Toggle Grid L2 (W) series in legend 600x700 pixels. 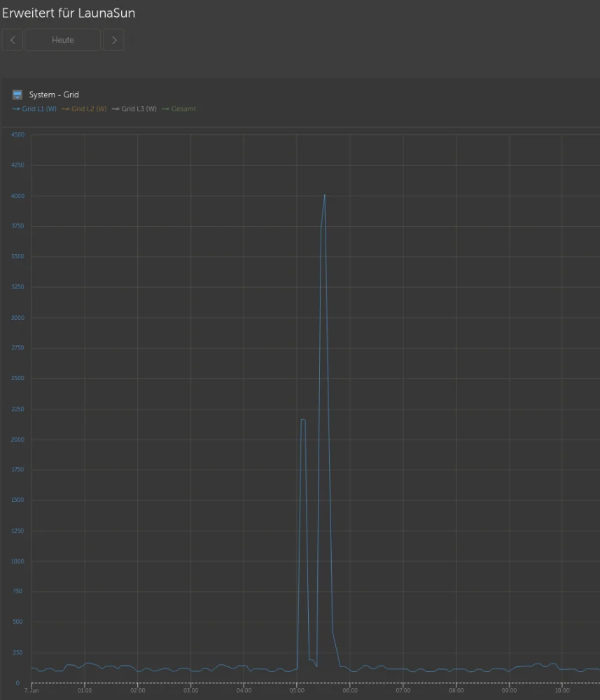tap(85, 109)
